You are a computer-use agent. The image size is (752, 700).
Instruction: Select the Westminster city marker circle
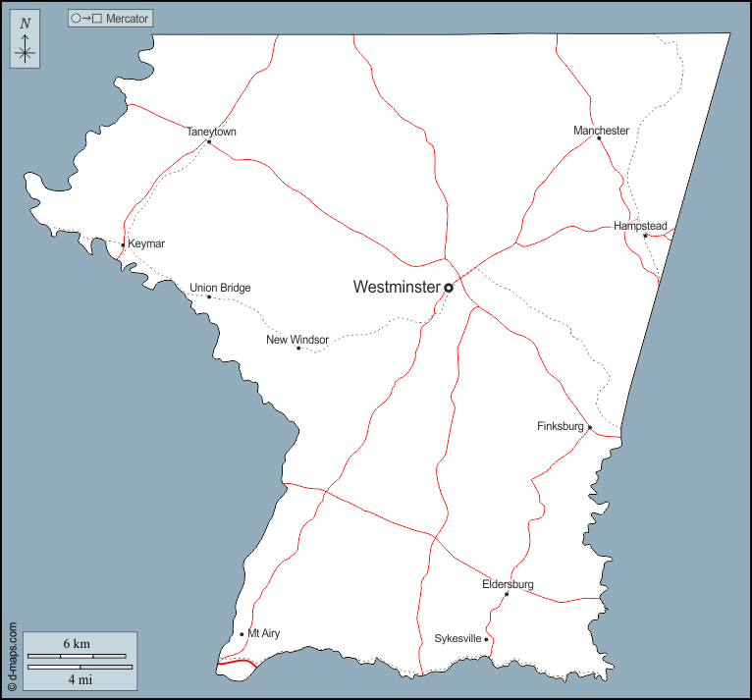(449, 288)
